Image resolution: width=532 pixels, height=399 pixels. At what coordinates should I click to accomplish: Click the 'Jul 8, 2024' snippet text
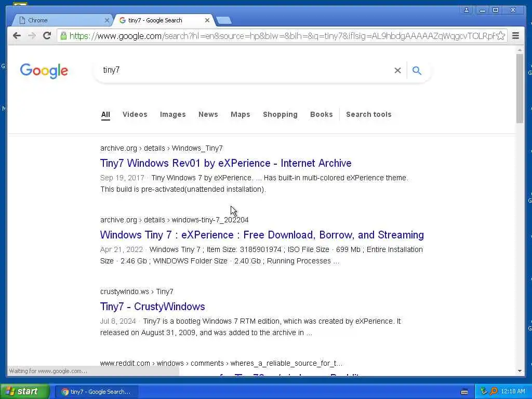point(118,321)
